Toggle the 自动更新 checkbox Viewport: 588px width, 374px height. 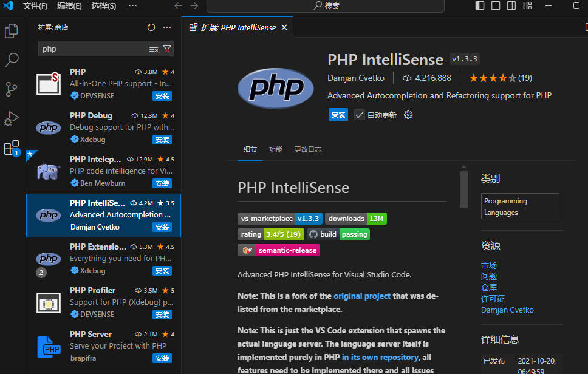point(359,115)
